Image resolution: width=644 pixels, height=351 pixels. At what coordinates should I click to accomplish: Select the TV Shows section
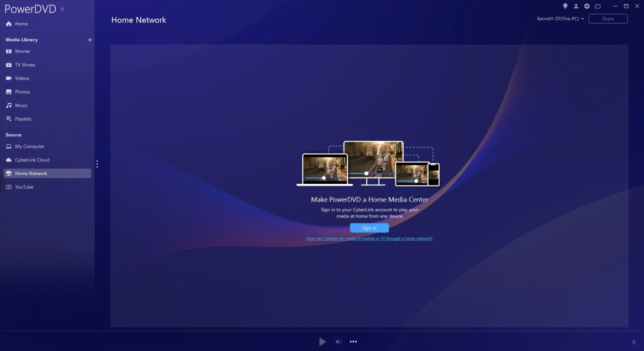[x=25, y=65]
